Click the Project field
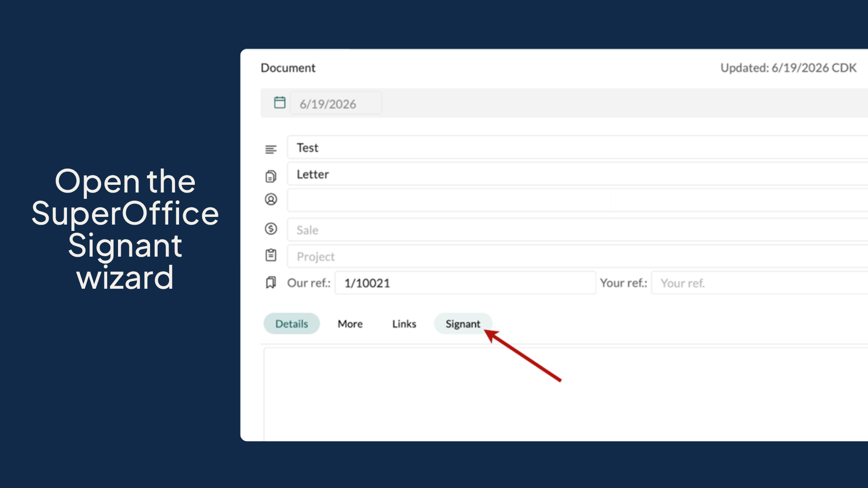Screen dimensions: 868x488 pyautogui.click(x=577, y=256)
